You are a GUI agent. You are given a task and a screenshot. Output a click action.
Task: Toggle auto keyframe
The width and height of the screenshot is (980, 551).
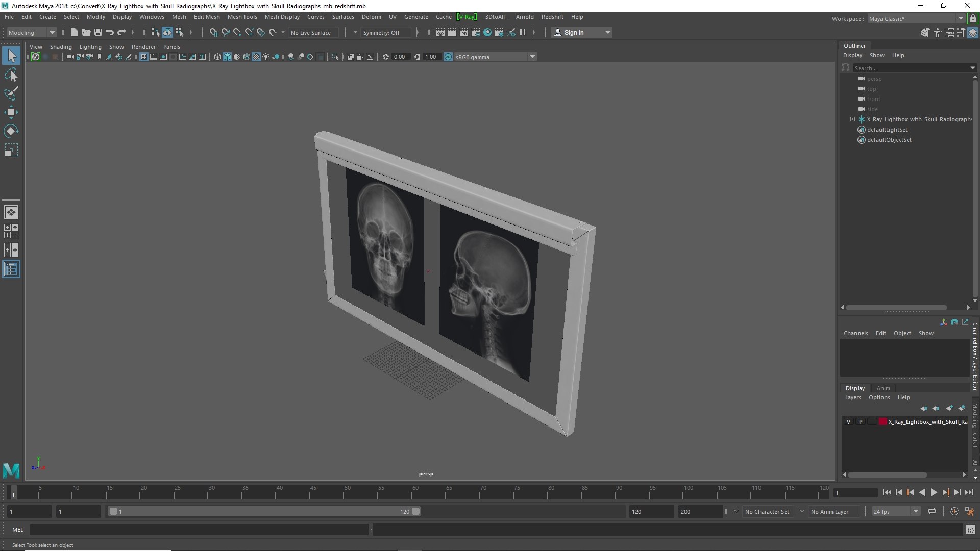click(x=954, y=511)
